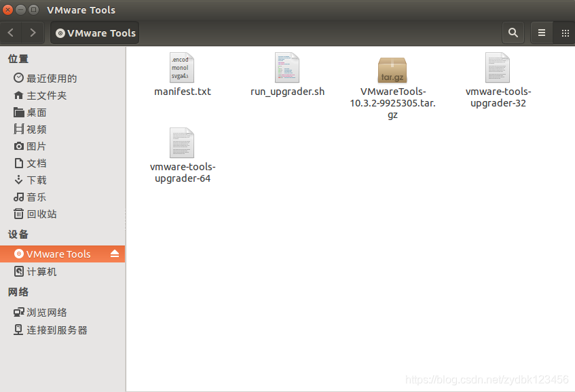Open the 桌面 (Desktop) sidebar entry
The image size is (575, 392).
tap(35, 112)
